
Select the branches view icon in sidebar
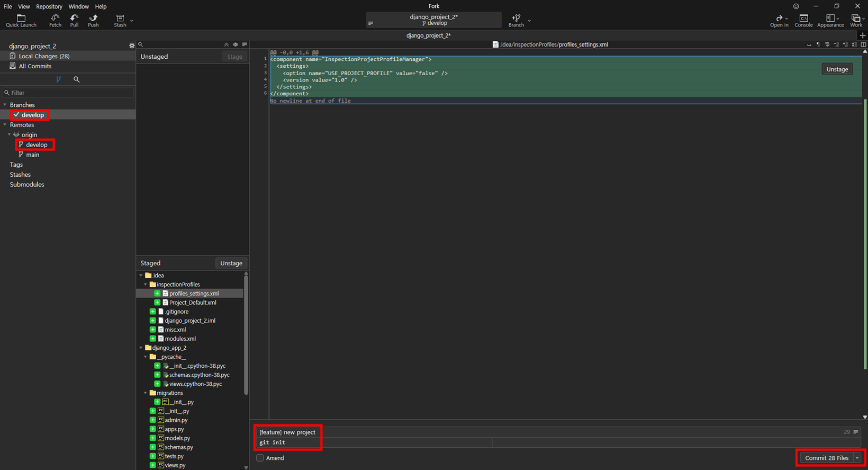(58, 79)
